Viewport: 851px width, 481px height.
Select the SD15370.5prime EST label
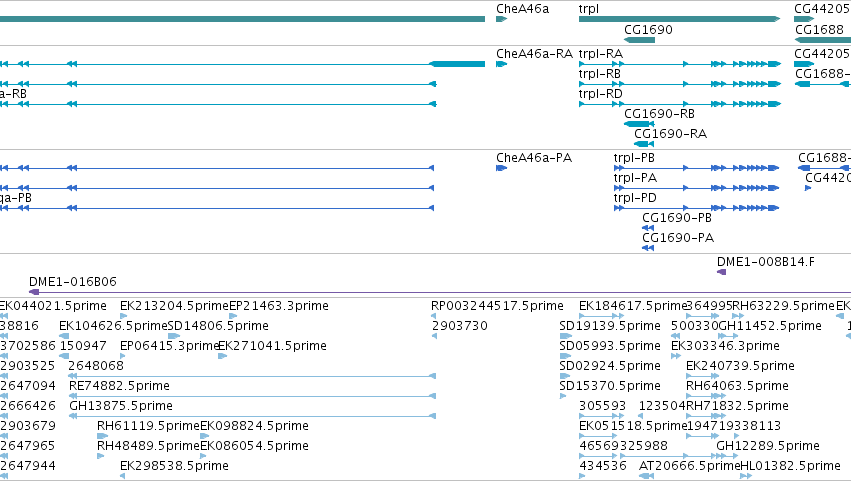point(610,386)
